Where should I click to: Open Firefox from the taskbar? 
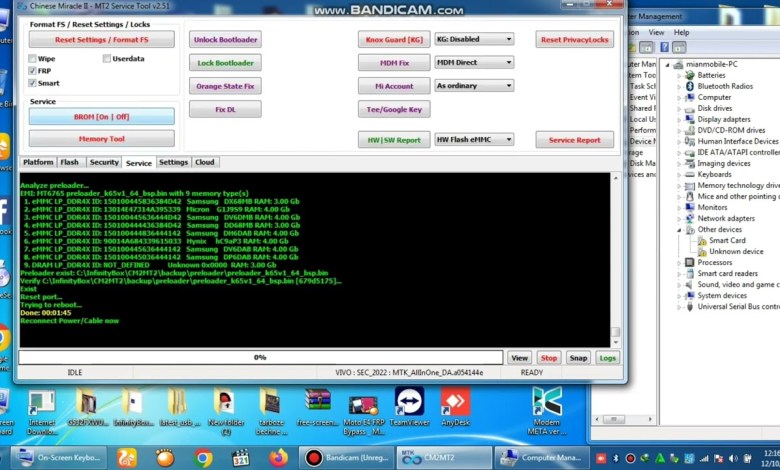(x=278, y=458)
